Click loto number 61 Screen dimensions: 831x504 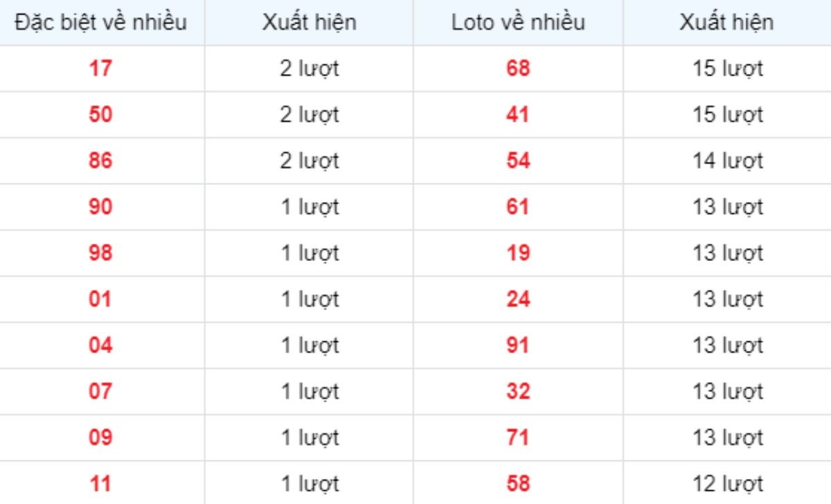518,207
